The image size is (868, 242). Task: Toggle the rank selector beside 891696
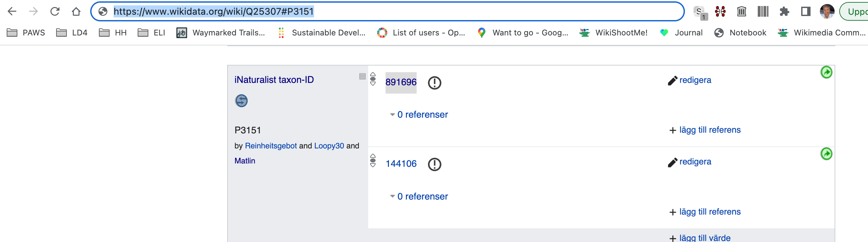point(373,79)
